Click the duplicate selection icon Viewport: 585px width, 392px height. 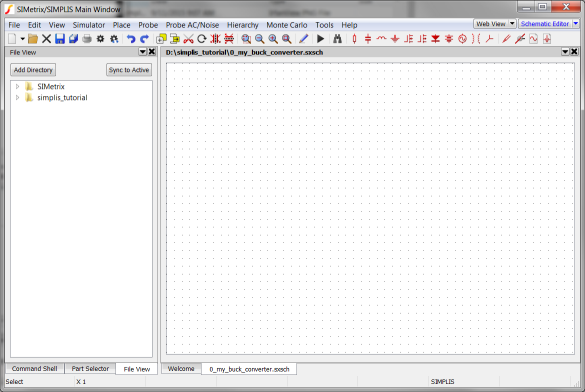pos(161,39)
